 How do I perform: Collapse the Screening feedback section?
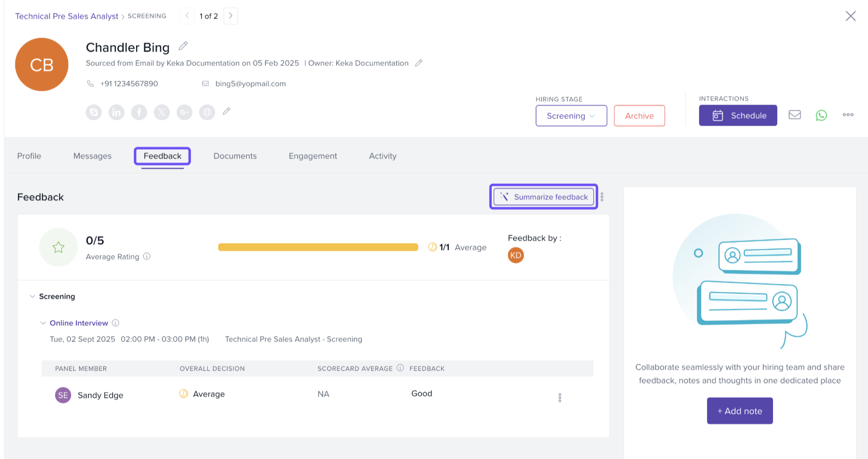(x=32, y=297)
